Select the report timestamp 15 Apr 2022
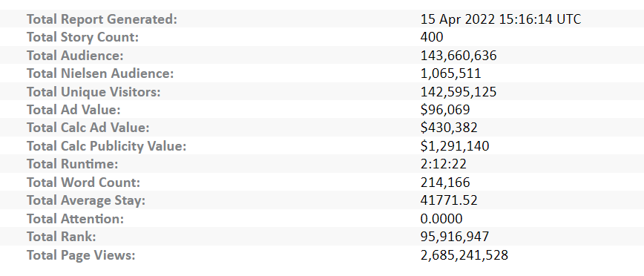Image resolution: width=644 pixels, height=276 pixels. (x=501, y=19)
